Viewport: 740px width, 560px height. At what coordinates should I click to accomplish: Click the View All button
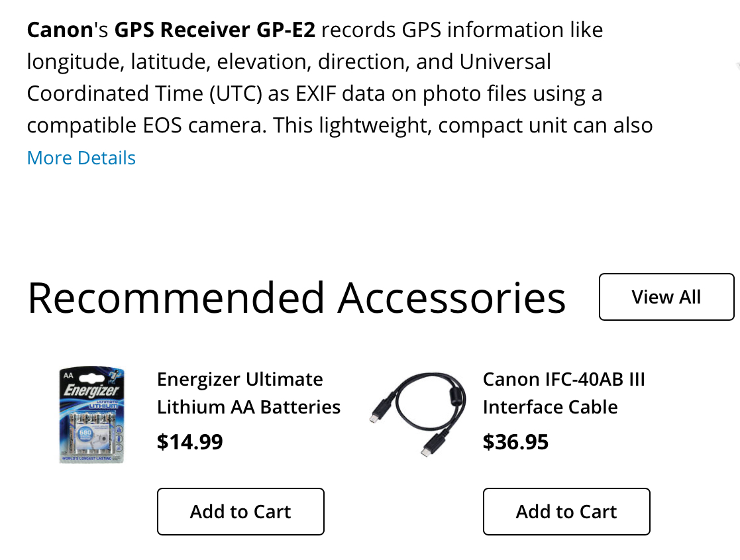tap(666, 297)
